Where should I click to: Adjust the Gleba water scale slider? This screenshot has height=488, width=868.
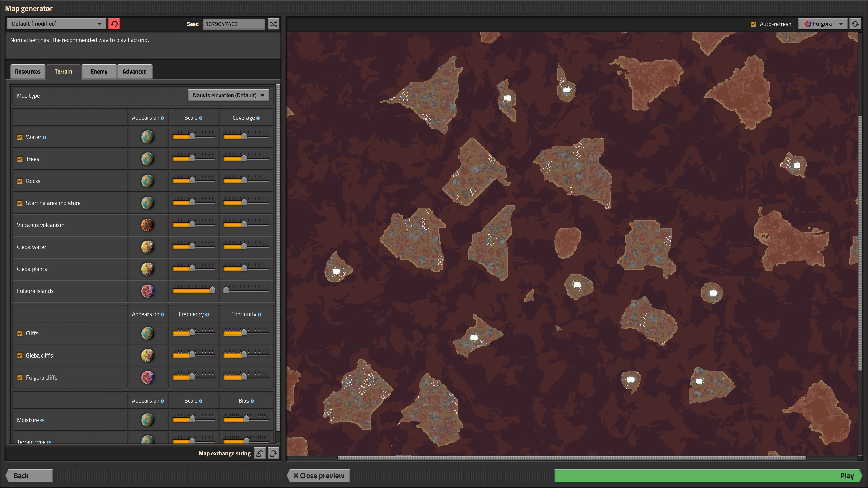coord(194,246)
